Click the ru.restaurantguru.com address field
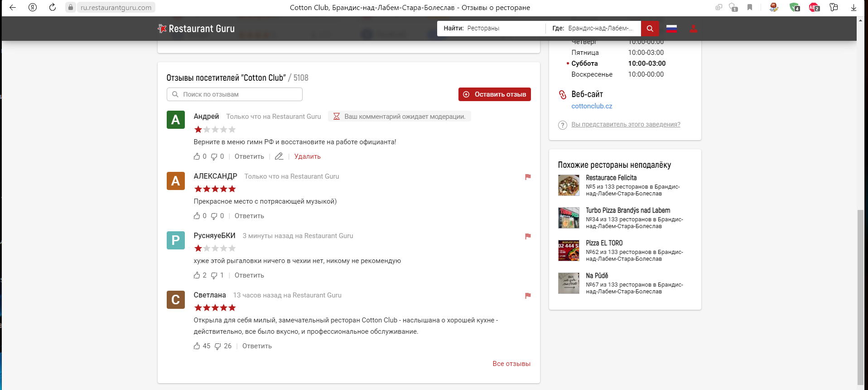The height and width of the screenshot is (390, 868). [116, 7]
